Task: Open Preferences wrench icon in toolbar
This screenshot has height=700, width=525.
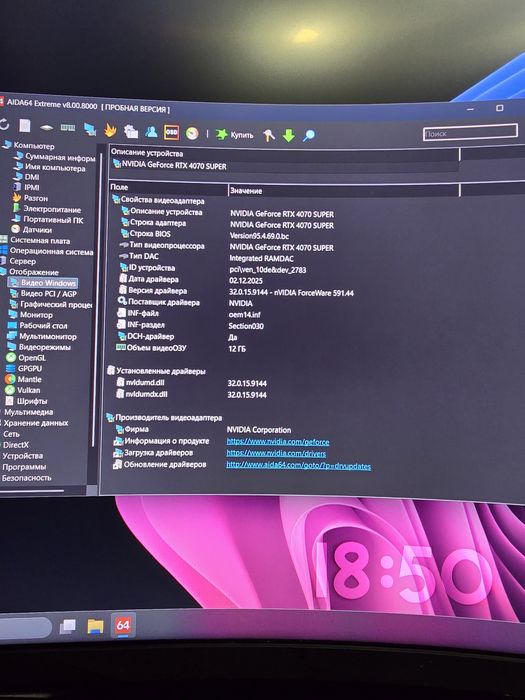Action: (269, 136)
